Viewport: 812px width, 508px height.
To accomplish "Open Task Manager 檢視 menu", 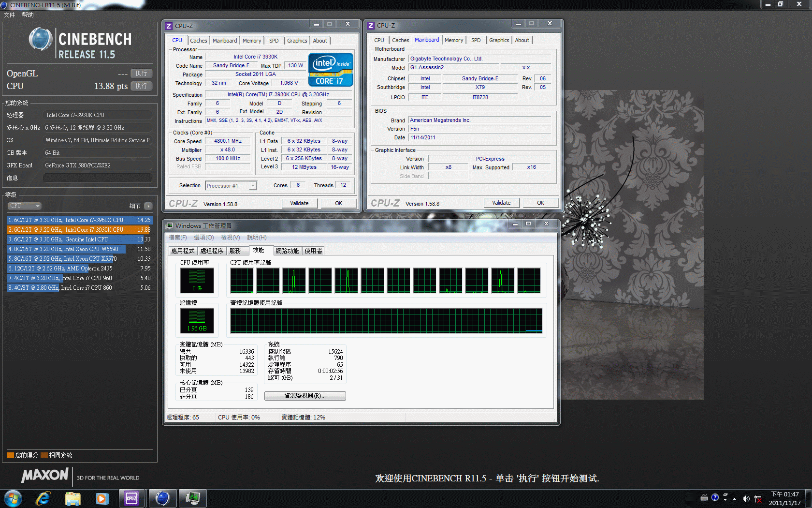I will (x=230, y=238).
